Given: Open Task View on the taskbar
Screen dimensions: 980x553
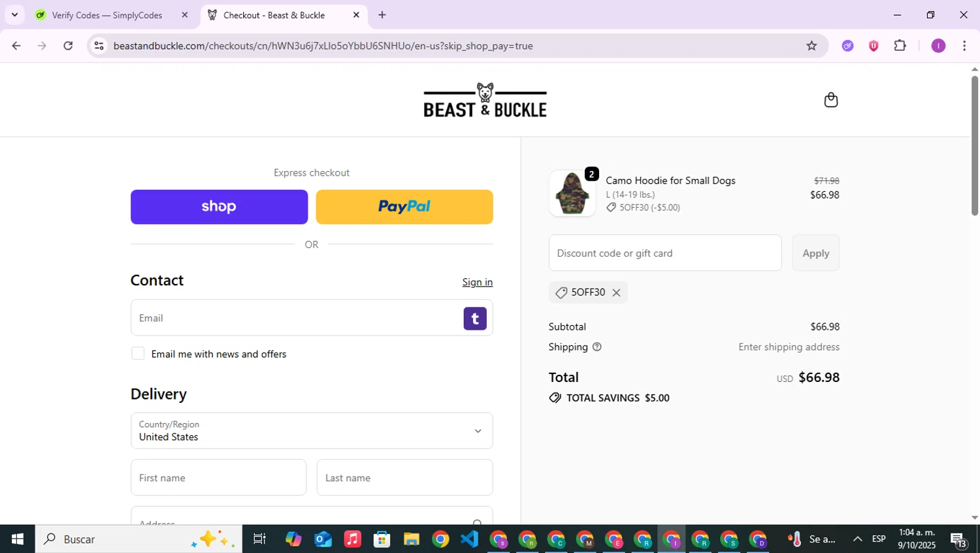Looking at the screenshot, I should point(259,539).
